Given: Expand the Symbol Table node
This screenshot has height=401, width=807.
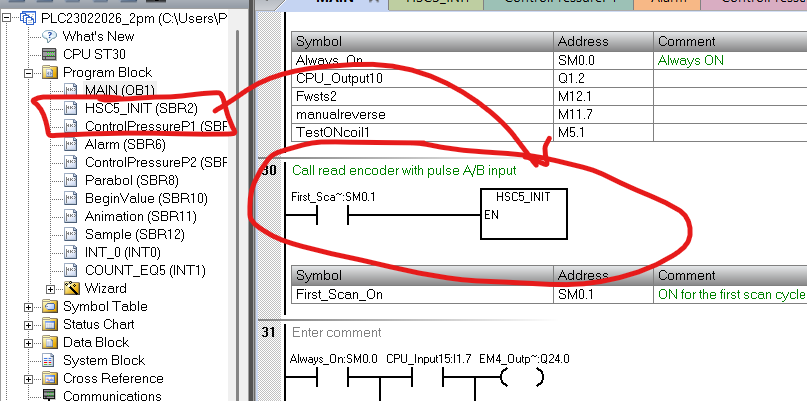Looking at the screenshot, I should click(29, 306).
